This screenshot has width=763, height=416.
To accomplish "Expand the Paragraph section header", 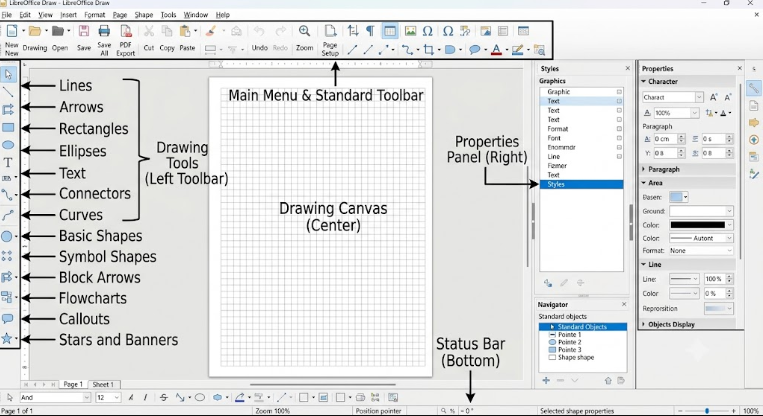I will coord(664,169).
